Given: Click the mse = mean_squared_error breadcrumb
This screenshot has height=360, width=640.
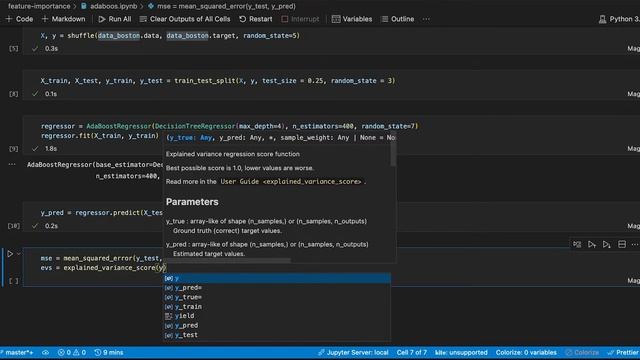Looking at the screenshot, I should coord(222,6).
